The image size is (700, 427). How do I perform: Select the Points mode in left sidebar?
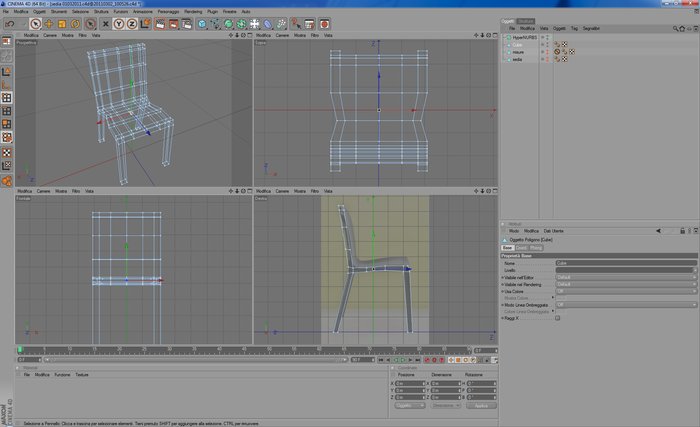[7, 98]
